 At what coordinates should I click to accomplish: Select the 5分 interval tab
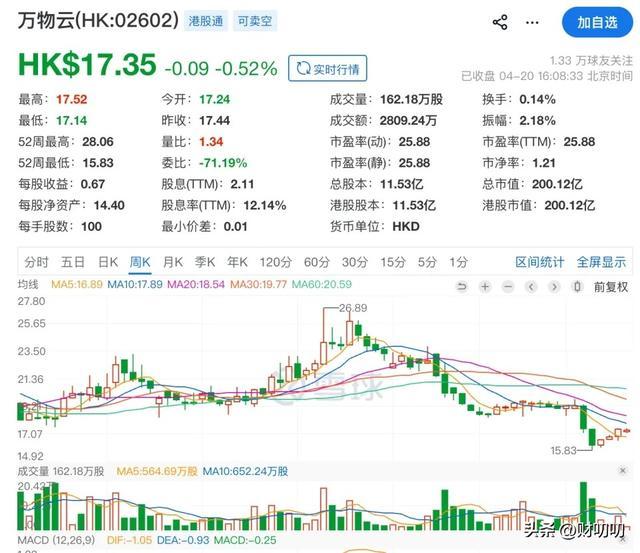(x=427, y=262)
